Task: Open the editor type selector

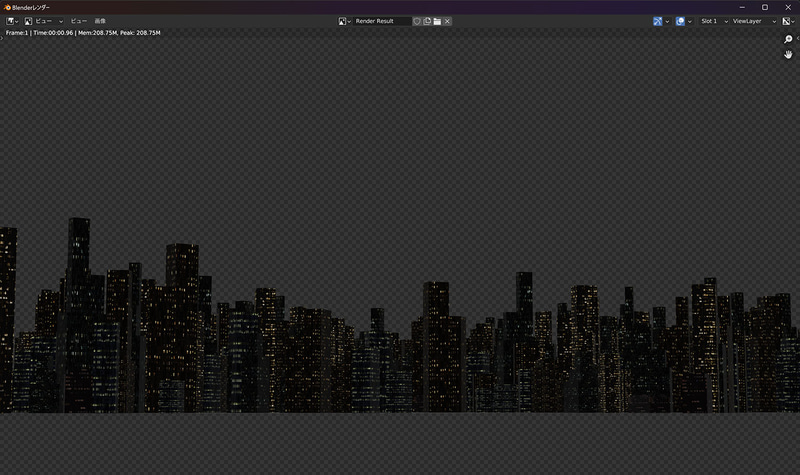Action: point(12,21)
